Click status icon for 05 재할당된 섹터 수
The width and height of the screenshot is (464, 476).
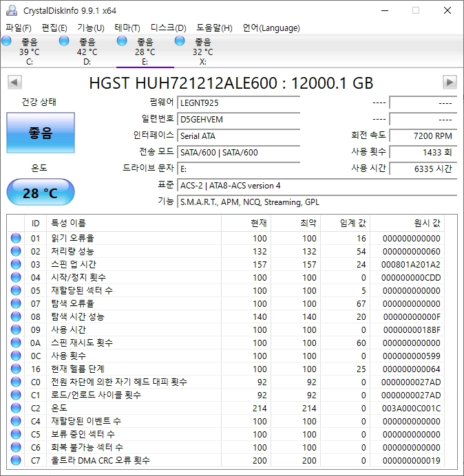point(16,290)
